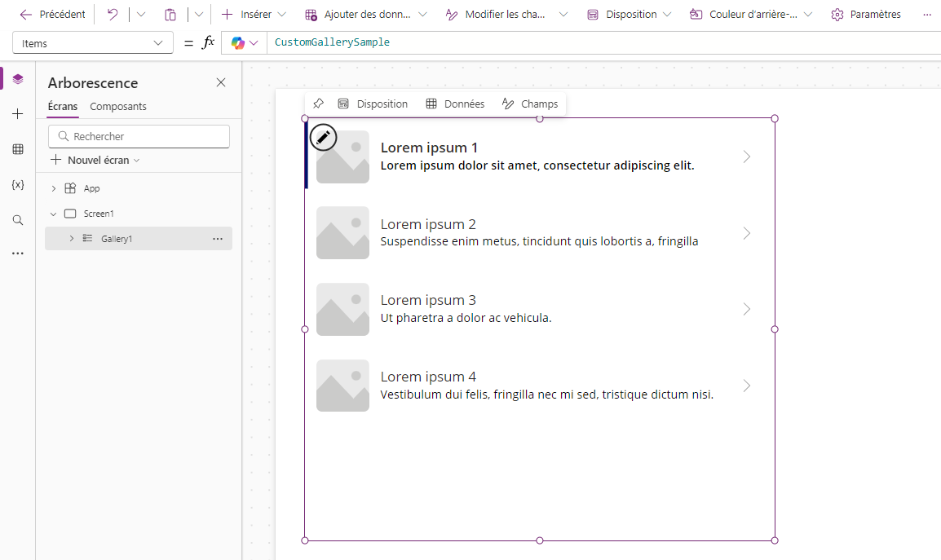The height and width of the screenshot is (560, 941).
Task: Switch to the Composants tab
Action: [x=118, y=106]
